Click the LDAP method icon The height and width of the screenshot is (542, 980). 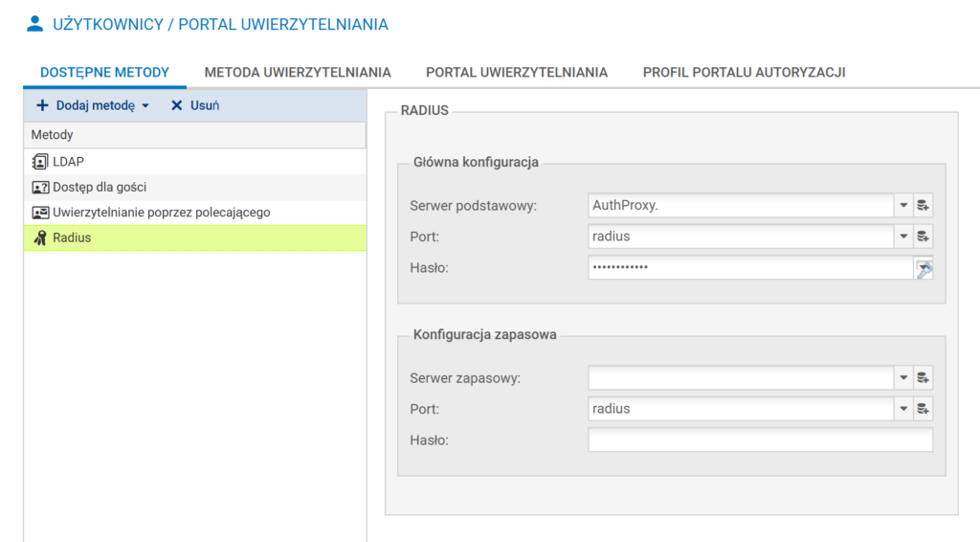40,162
